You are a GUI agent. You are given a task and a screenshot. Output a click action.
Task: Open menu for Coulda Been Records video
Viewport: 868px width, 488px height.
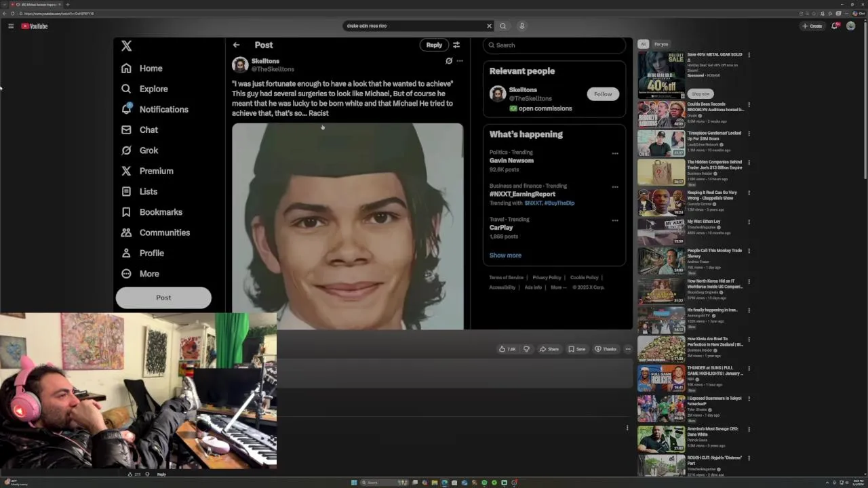pyautogui.click(x=749, y=104)
